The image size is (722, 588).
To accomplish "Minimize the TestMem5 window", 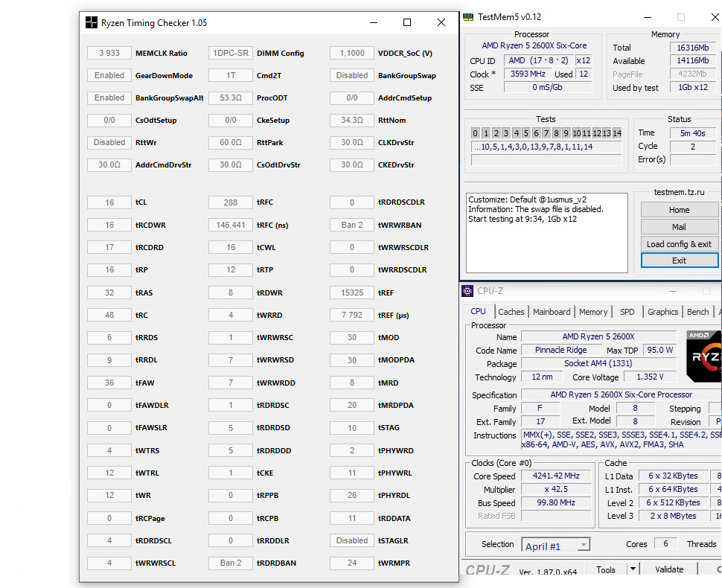I will tap(648, 18).
